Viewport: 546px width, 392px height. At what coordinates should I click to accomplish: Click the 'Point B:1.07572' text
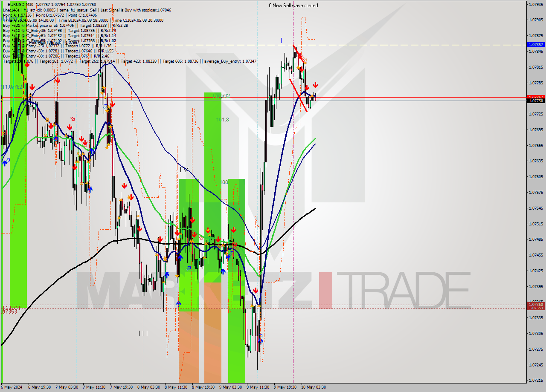click(x=49, y=15)
